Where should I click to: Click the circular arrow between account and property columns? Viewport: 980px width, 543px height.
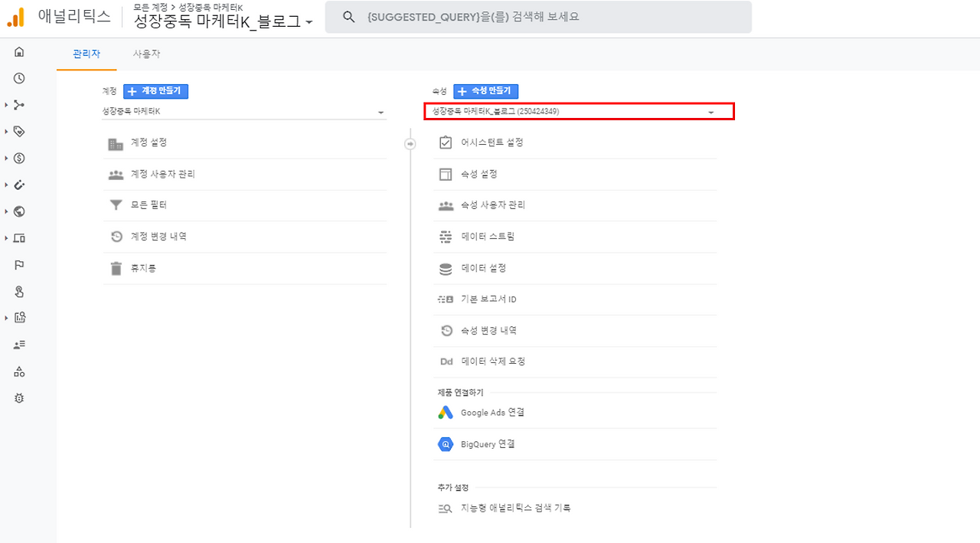[410, 143]
